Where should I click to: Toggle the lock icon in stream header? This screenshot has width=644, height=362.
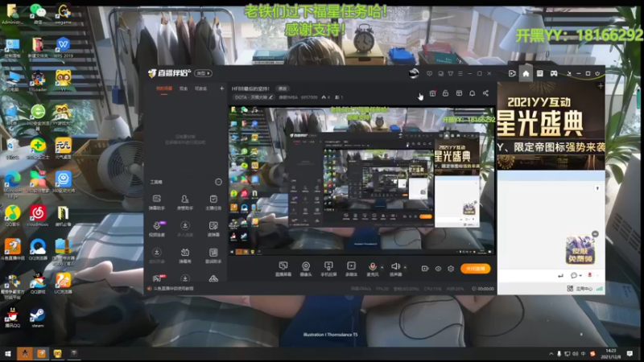[x=446, y=93]
